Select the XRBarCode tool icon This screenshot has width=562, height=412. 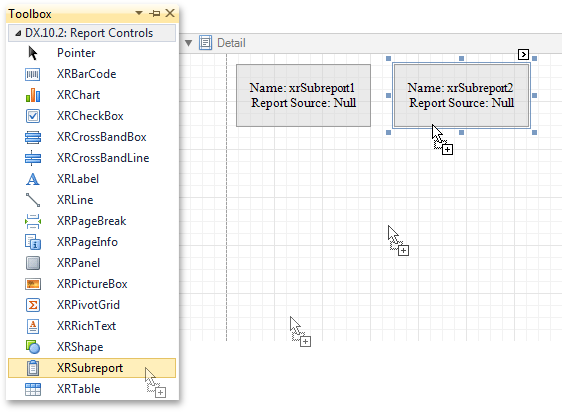[33, 74]
